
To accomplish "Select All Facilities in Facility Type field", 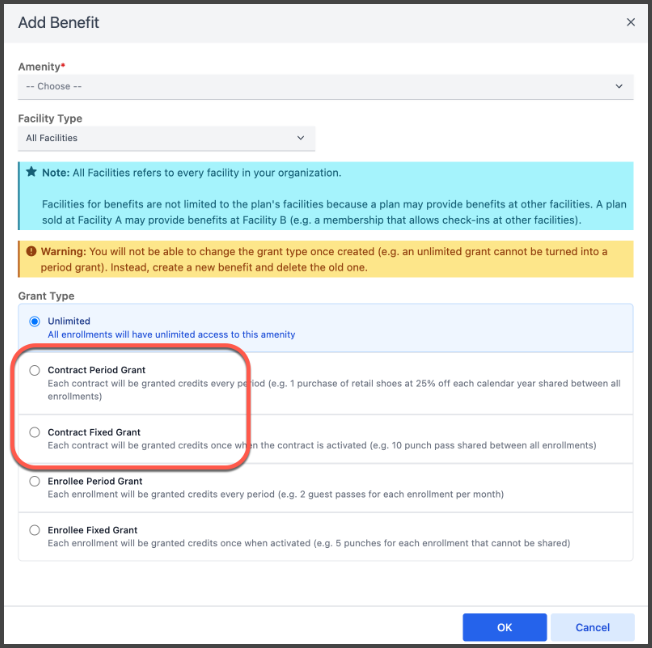I will click(166, 138).
